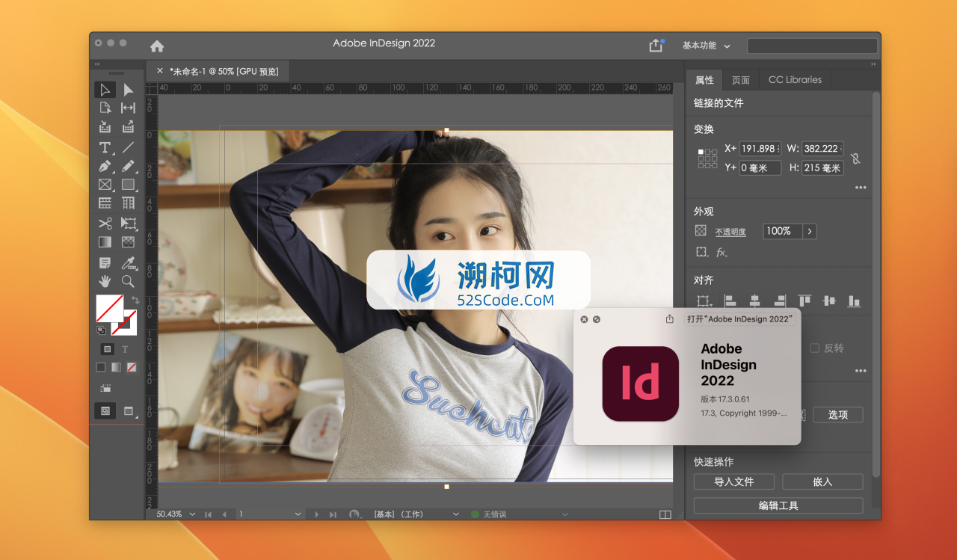Click the 编辑工具 button

tap(778, 505)
